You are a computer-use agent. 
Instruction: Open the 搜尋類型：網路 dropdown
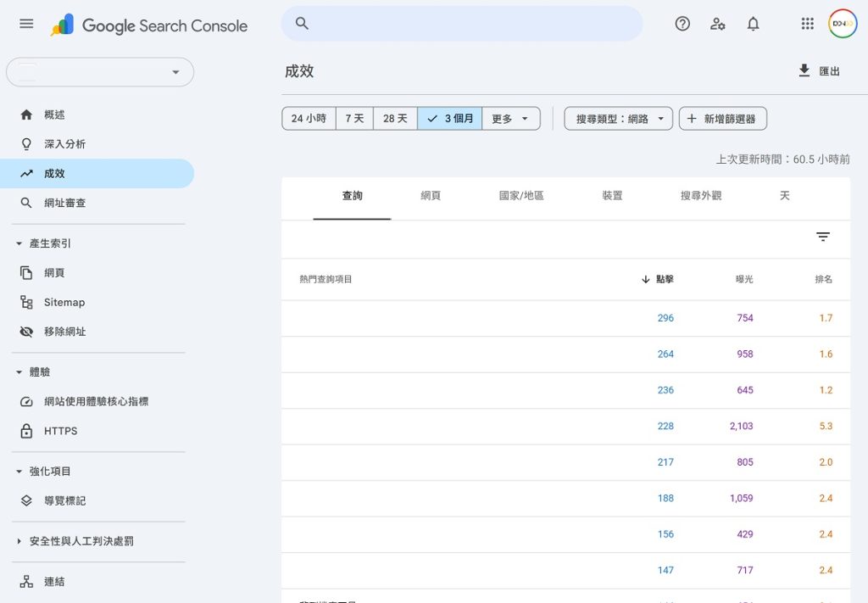619,119
